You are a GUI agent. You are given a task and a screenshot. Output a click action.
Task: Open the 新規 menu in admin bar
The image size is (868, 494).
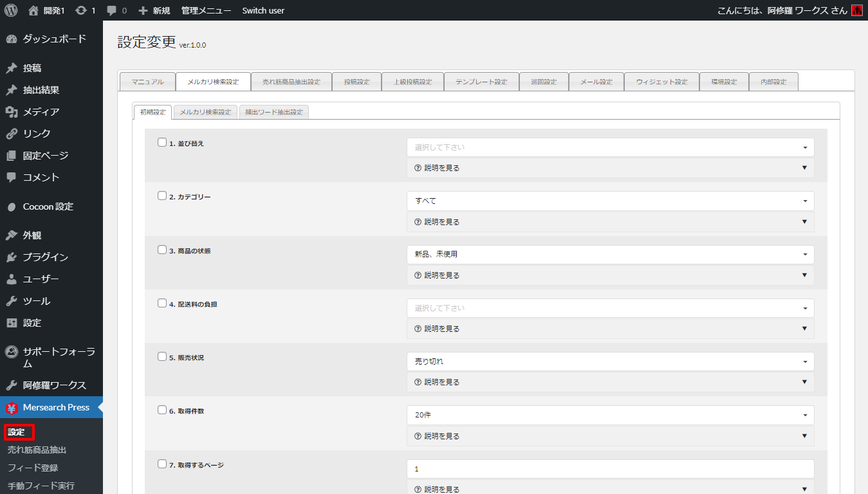coord(154,10)
